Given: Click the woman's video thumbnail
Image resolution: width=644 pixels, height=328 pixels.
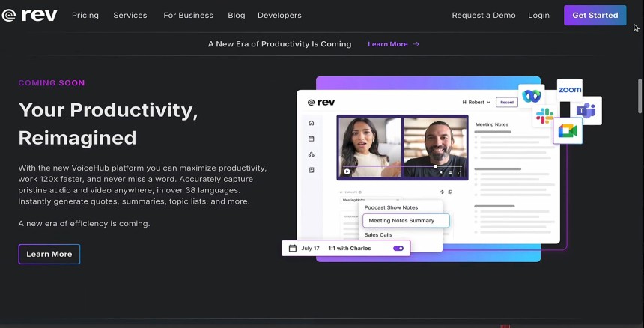Looking at the screenshot, I should (370, 147).
